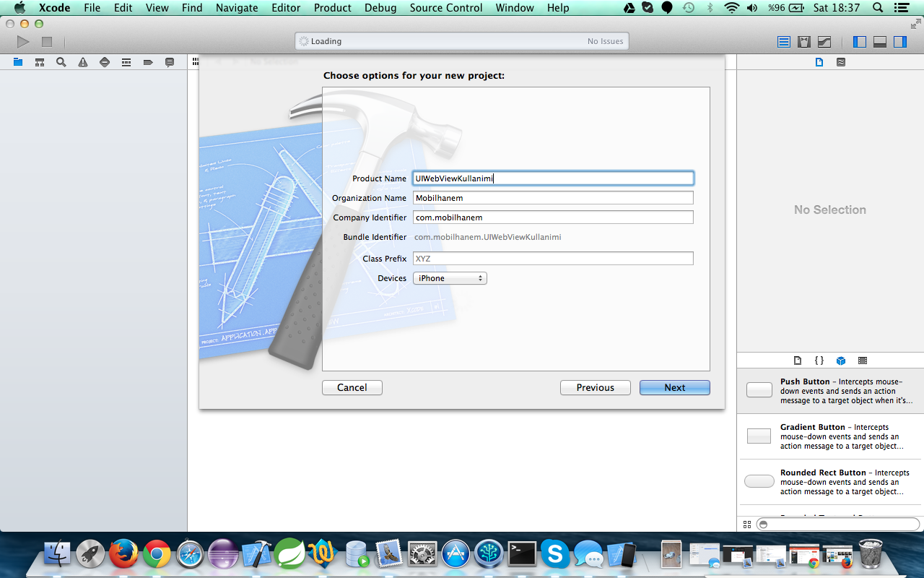The height and width of the screenshot is (578, 924).
Task: Open System Preferences gear Dock icon
Action: click(422, 554)
